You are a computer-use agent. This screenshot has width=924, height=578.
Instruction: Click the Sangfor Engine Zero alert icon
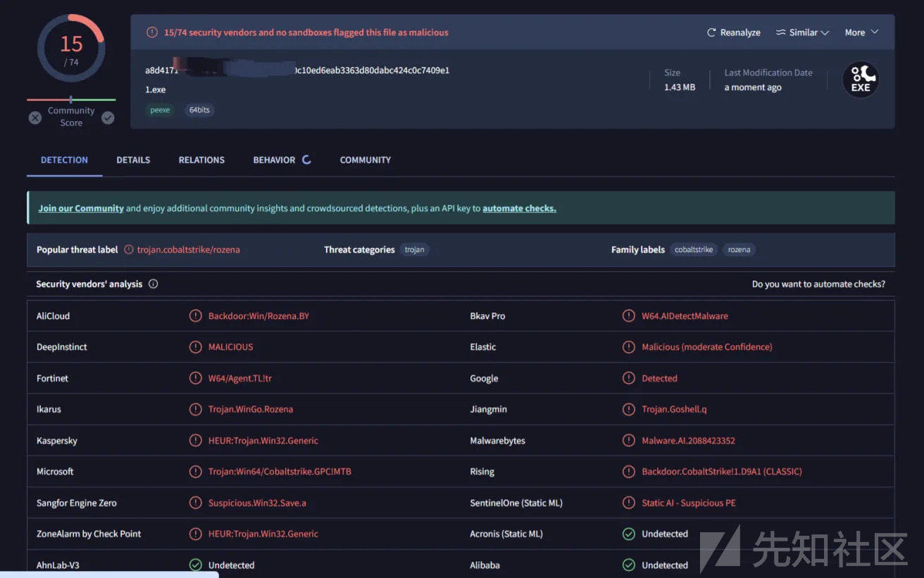pos(196,503)
